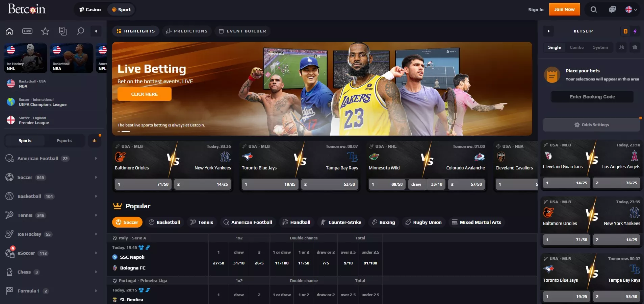The height and width of the screenshot is (304, 644).
Task: Open the sidebar search icon
Action: 80,31
